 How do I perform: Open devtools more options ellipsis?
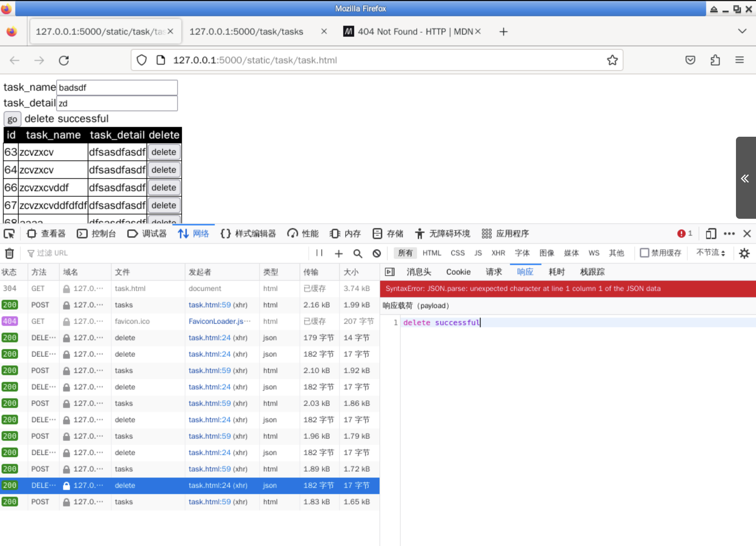(729, 234)
